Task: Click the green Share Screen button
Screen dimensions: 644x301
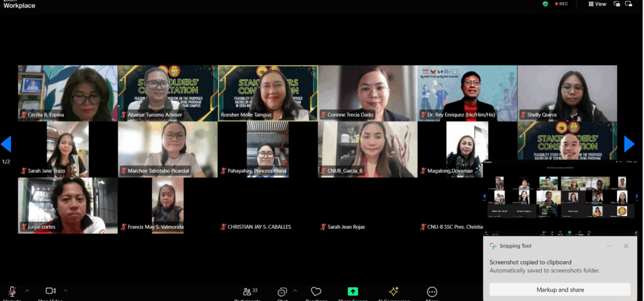Action: click(353, 292)
